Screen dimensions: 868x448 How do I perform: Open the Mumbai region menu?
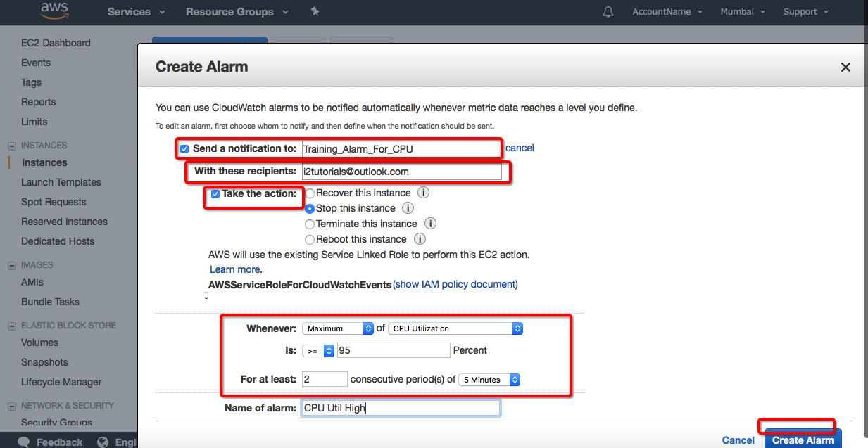pyautogui.click(x=743, y=12)
